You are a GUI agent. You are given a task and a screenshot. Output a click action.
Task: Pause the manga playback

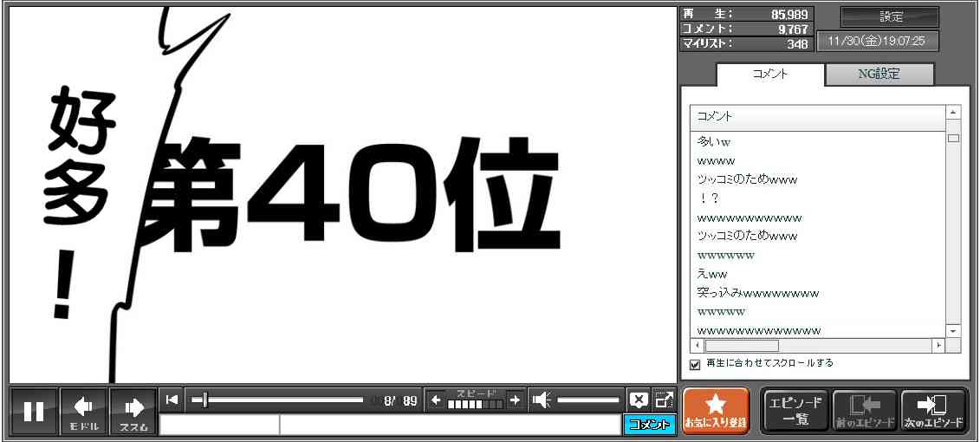(34, 411)
